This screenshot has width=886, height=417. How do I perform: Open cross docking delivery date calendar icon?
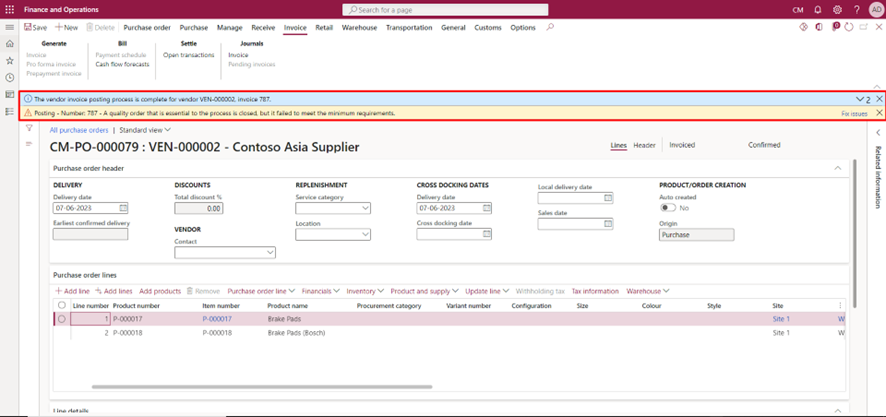(487, 208)
